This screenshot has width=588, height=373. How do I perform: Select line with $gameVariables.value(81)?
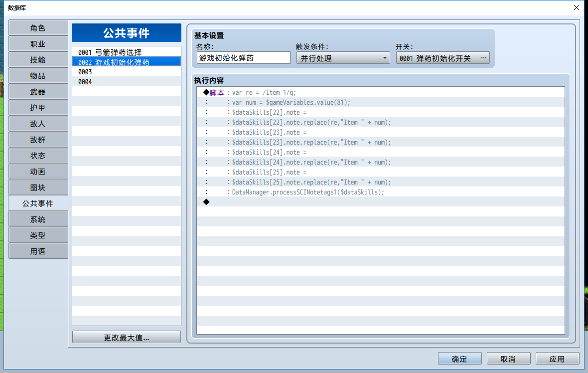(381, 102)
